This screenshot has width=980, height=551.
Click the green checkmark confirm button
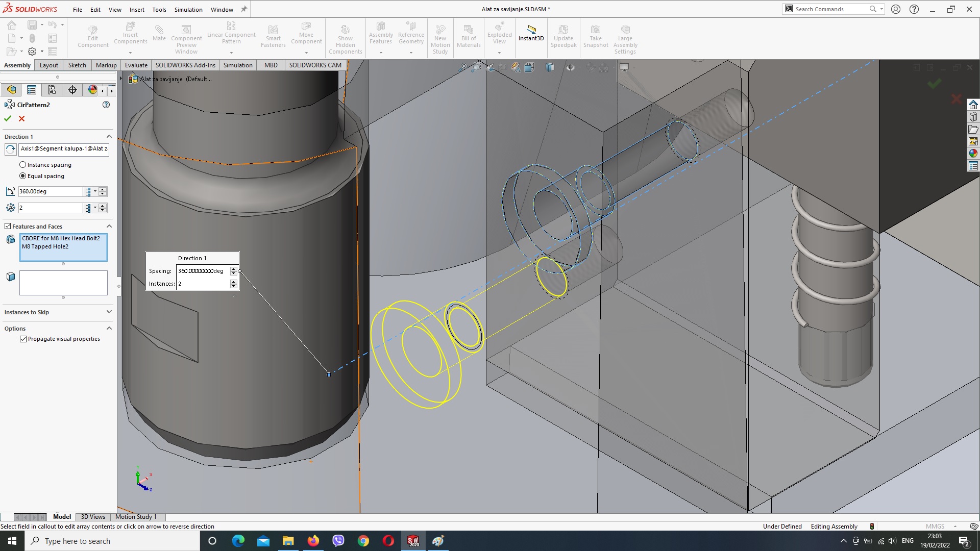[8, 118]
